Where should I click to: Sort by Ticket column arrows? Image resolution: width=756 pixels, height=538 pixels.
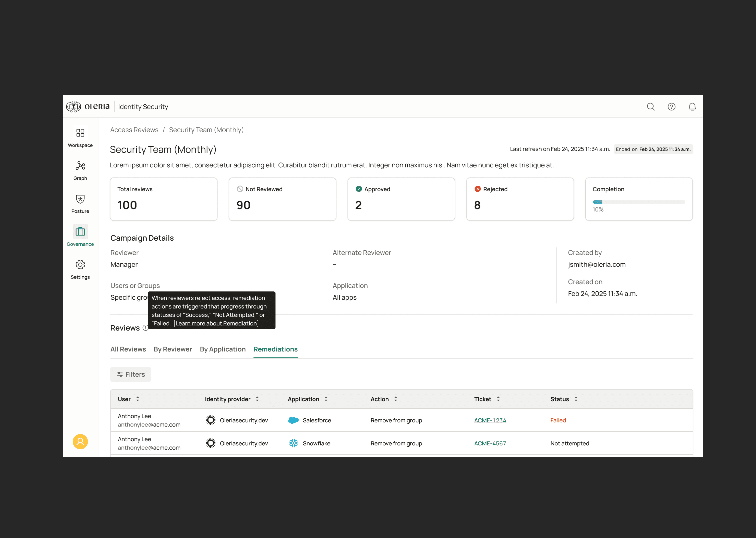click(498, 399)
